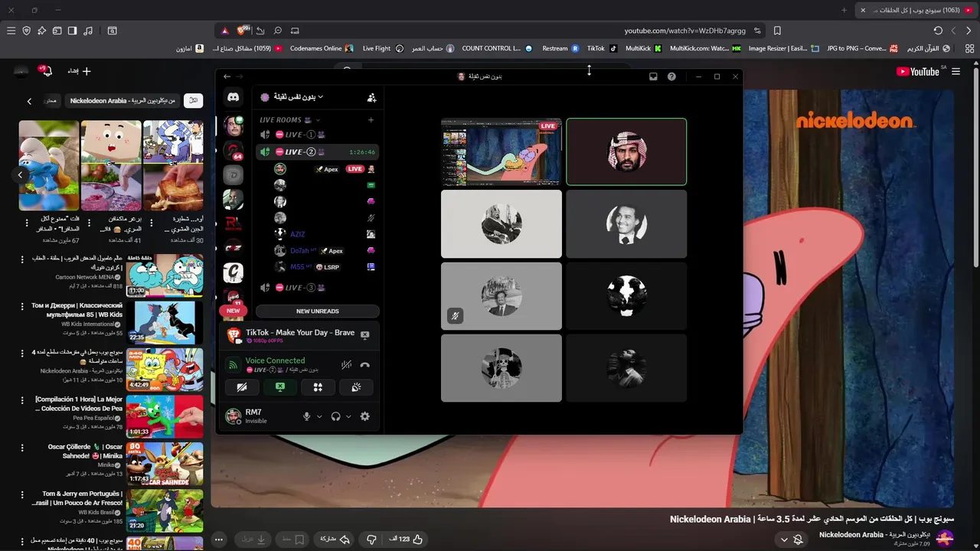Open SpongeBob 4:42:49 video thumbnail
980x551 pixels.
pos(165,370)
